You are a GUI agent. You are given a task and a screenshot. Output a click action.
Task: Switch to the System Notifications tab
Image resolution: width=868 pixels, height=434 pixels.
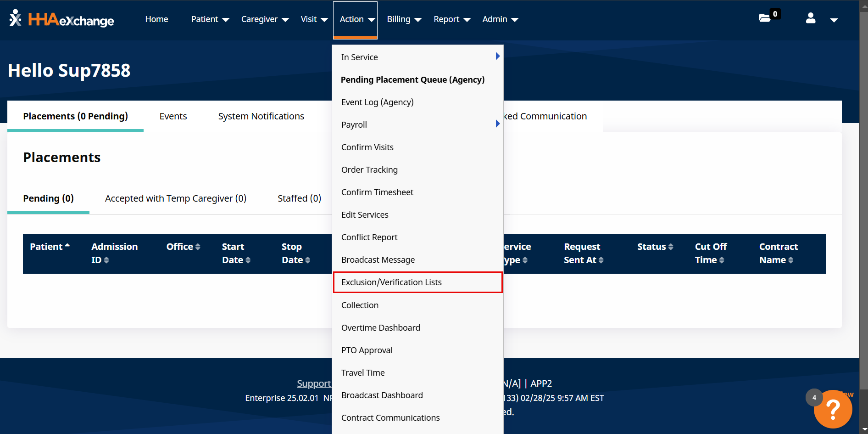(261, 116)
